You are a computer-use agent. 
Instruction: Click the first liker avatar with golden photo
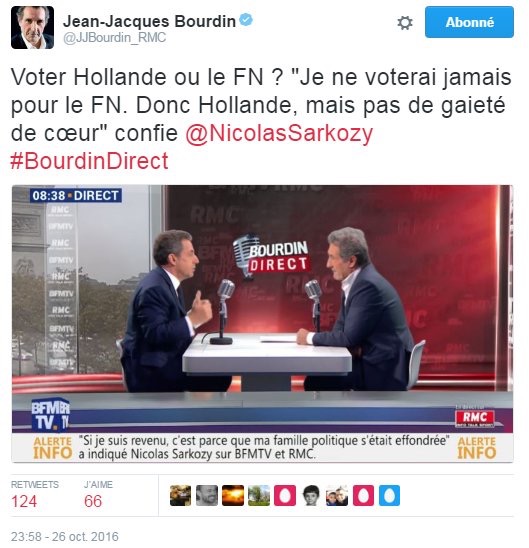180,496
